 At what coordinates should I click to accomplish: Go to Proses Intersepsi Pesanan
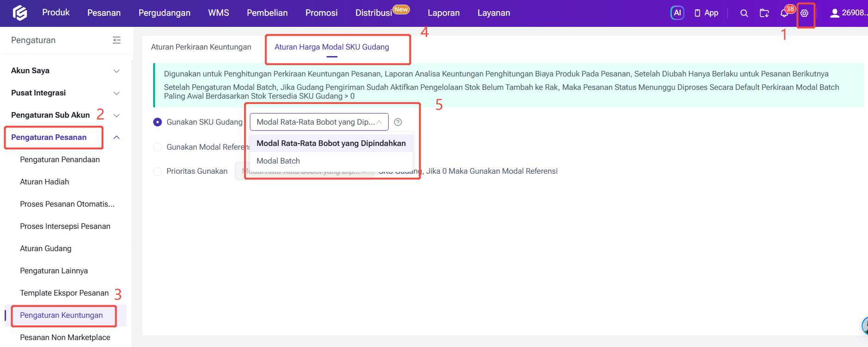tap(65, 226)
